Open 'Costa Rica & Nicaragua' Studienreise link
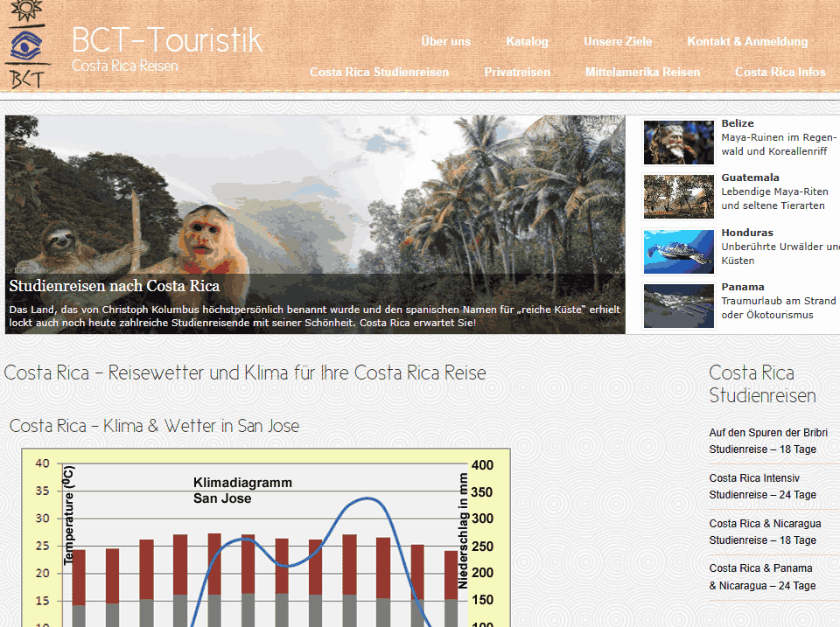Viewport: 840px width, 627px height. coord(765,532)
